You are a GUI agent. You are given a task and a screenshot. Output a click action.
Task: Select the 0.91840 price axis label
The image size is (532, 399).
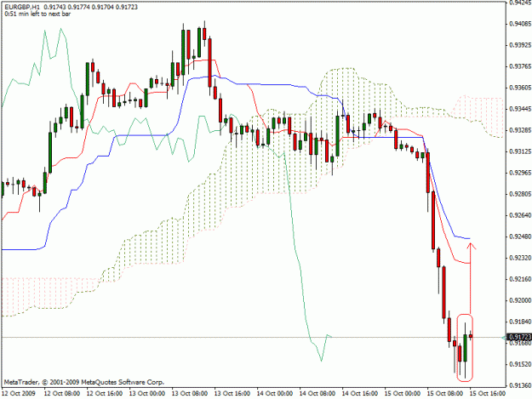point(520,322)
